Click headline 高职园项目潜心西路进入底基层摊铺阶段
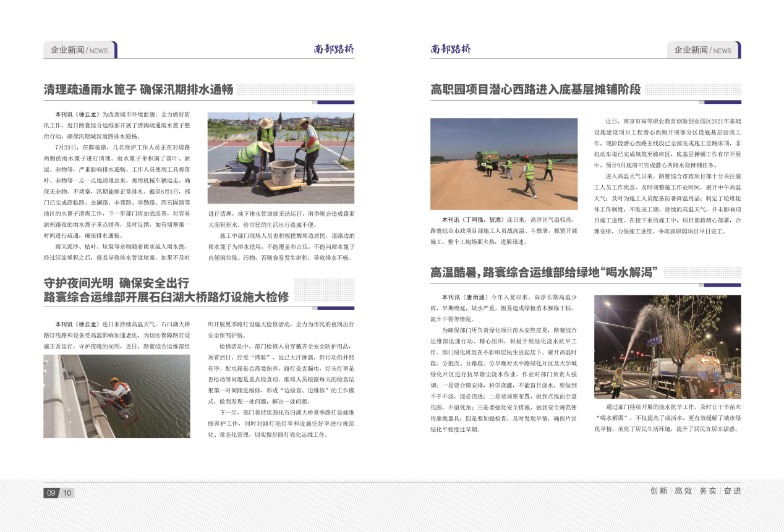The height and width of the screenshot is (532, 784). click(x=535, y=90)
